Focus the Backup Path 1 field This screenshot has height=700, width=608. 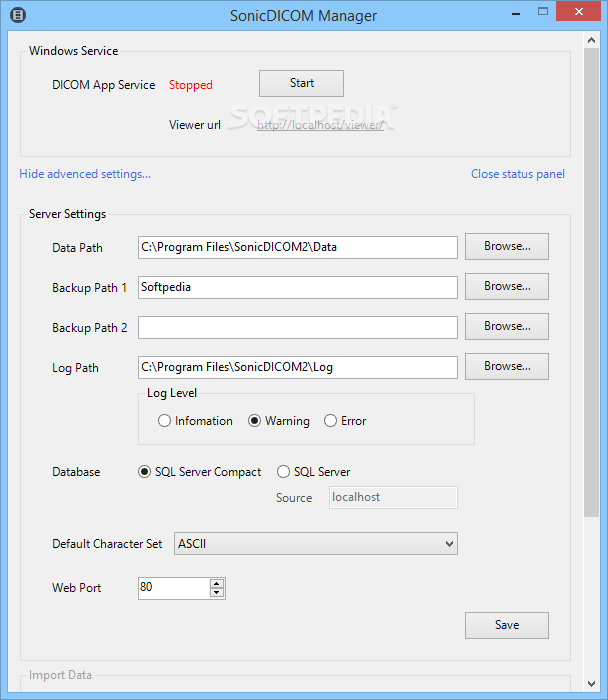pos(298,287)
